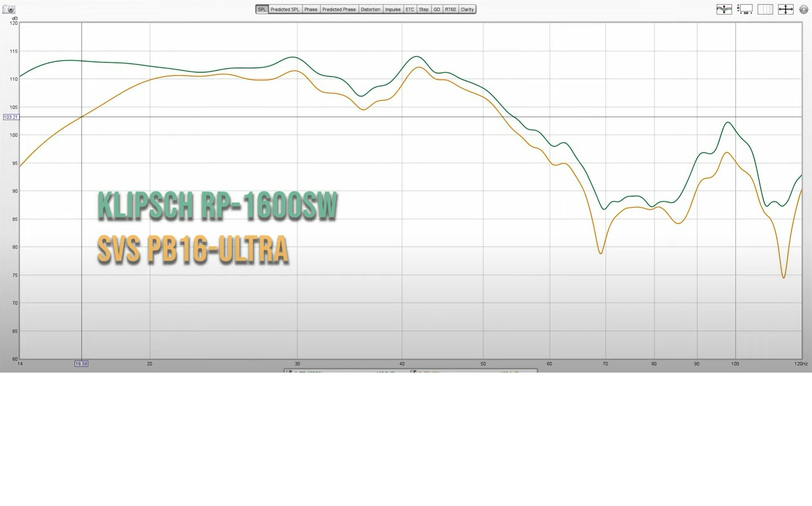Image resolution: width=812 pixels, height=506 pixels.
Task: Toggle the vertical scale separate-traces icon
Action: coord(724,9)
